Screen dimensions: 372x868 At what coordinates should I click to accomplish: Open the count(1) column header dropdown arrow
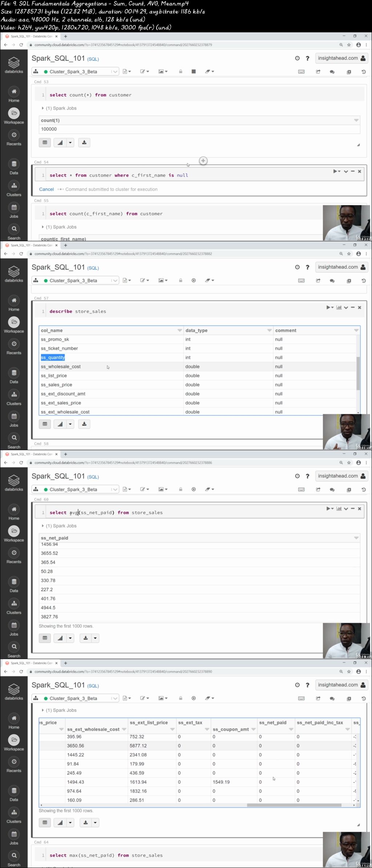coord(356,120)
